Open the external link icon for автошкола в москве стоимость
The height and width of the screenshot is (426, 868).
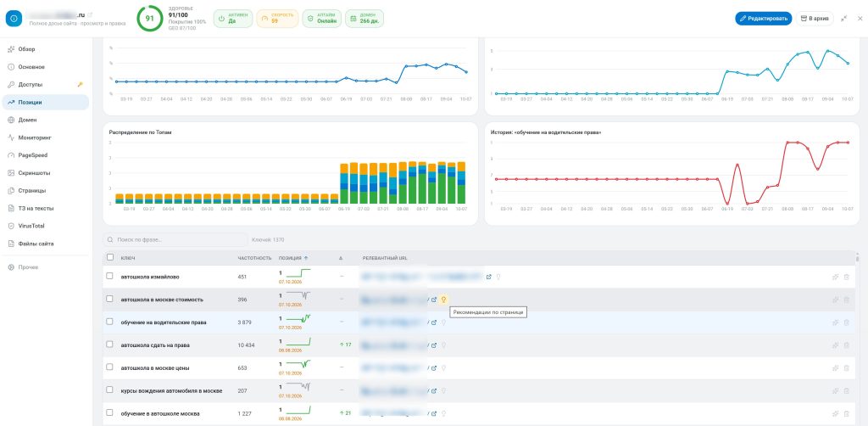(434, 300)
